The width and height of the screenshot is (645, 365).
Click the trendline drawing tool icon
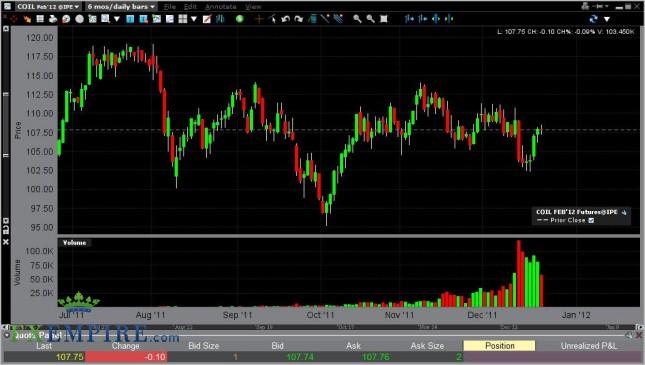(325, 19)
